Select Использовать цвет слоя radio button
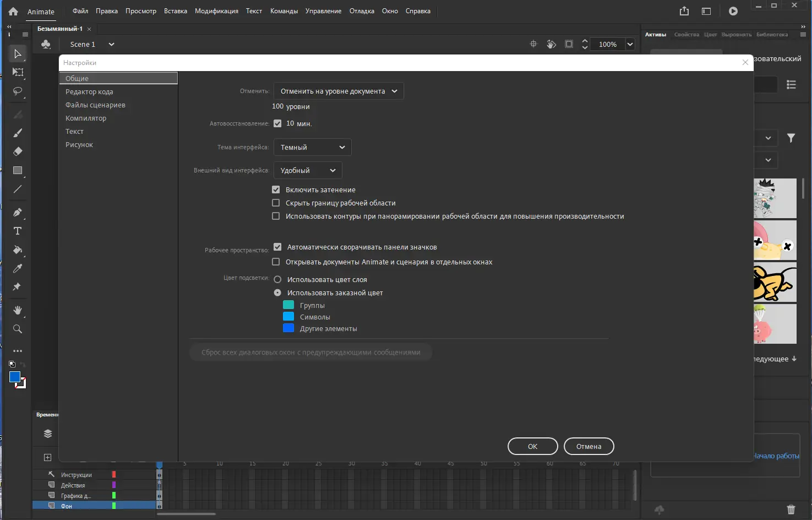The width and height of the screenshot is (812, 520). pyautogui.click(x=277, y=279)
